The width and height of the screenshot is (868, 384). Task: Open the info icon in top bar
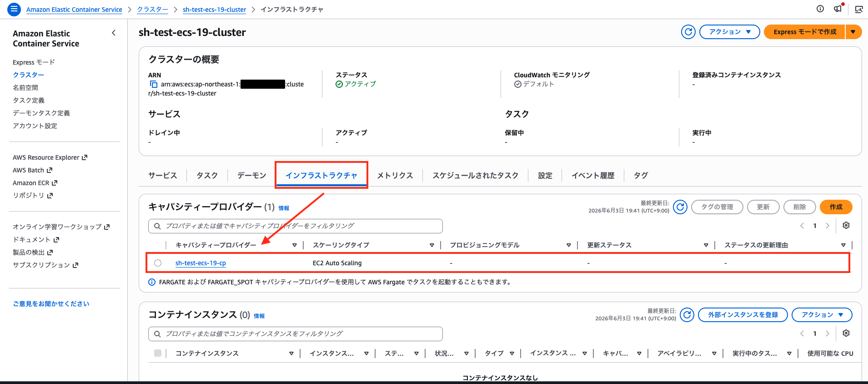coord(820,9)
